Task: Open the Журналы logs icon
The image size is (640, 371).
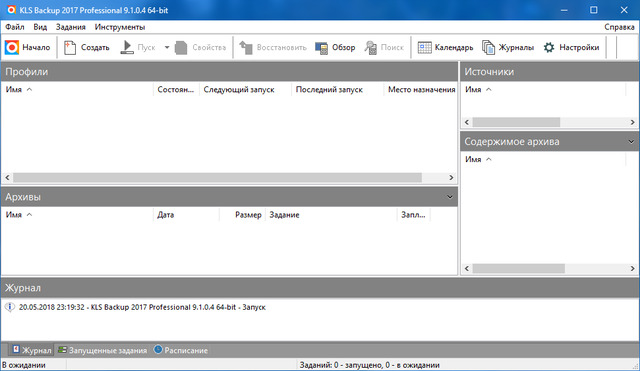Action: click(488, 47)
